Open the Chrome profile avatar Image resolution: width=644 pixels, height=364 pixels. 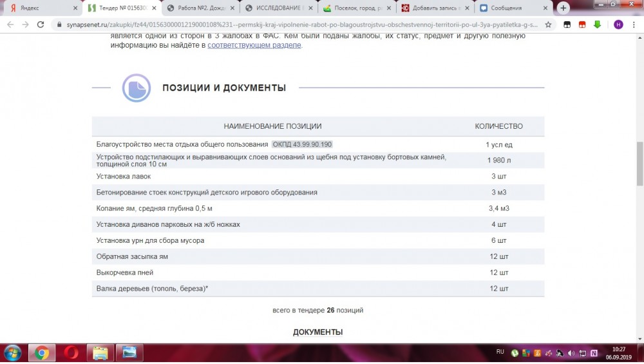(x=618, y=24)
